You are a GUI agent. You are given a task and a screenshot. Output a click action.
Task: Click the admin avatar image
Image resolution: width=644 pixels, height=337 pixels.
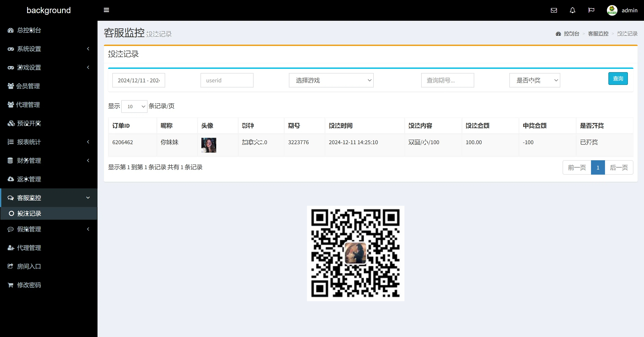[612, 10]
